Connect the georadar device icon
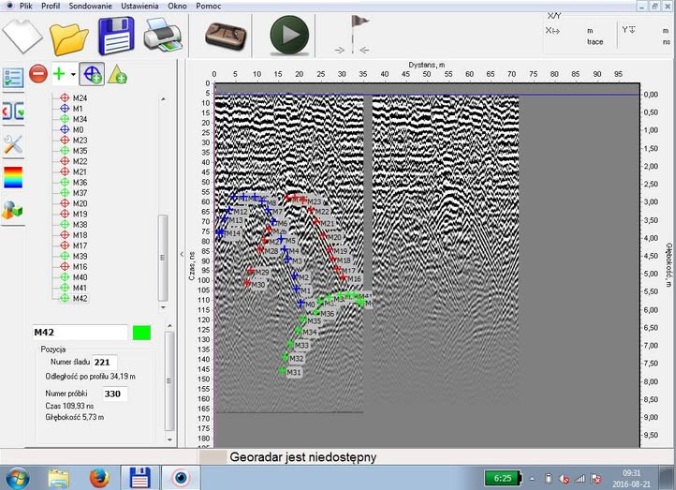Screen dimensions: 676x490 click(225, 36)
